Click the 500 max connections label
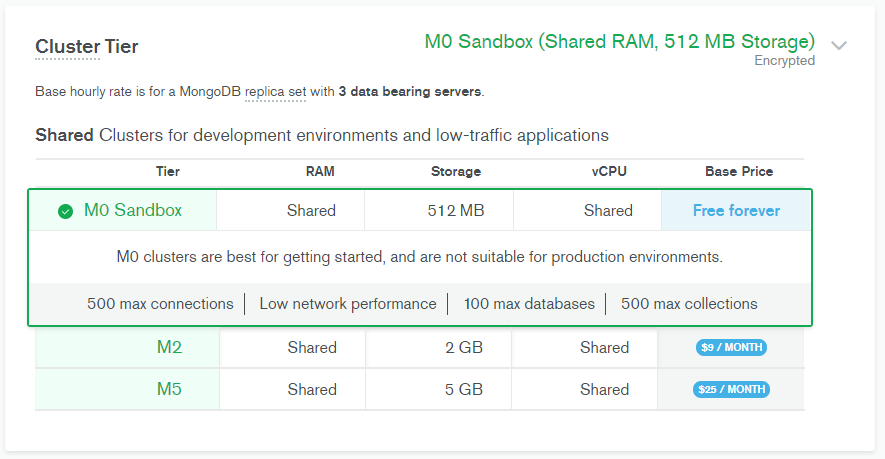Image resolution: width=885 pixels, height=459 pixels. click(x=160, y=304)
